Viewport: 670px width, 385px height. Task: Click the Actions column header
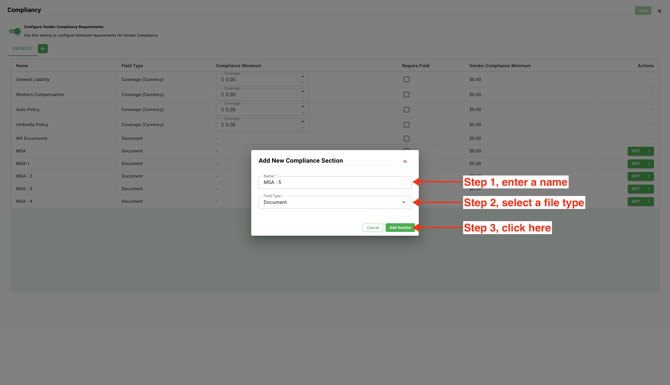point(646,66)
